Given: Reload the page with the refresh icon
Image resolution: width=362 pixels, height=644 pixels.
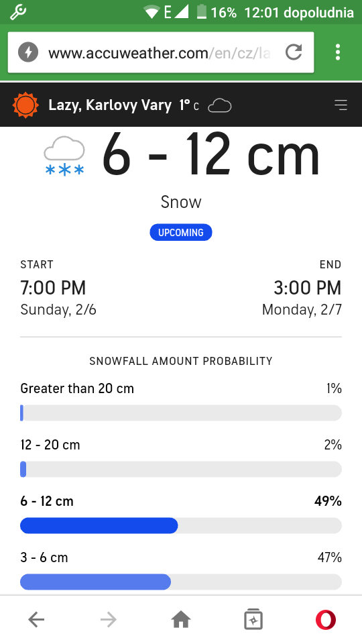Looking at the screenshot, I should tap(294, 52).
